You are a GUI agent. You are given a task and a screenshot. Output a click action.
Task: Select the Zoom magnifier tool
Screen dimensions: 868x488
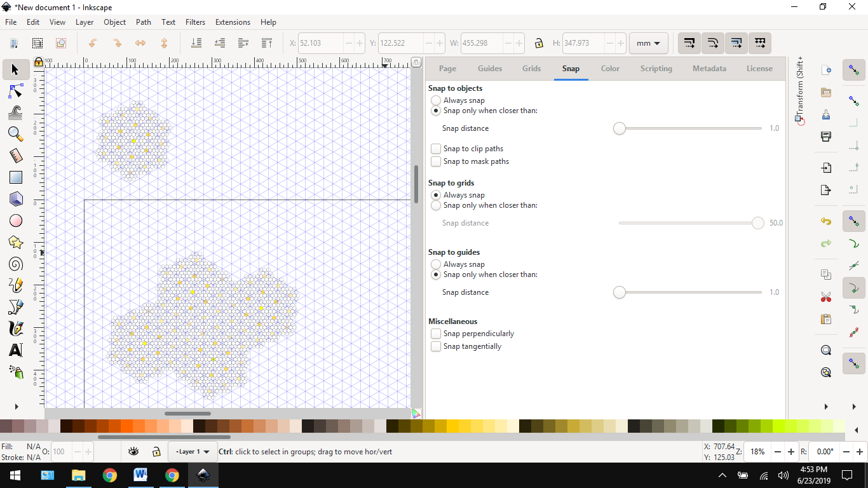point(16,134)
